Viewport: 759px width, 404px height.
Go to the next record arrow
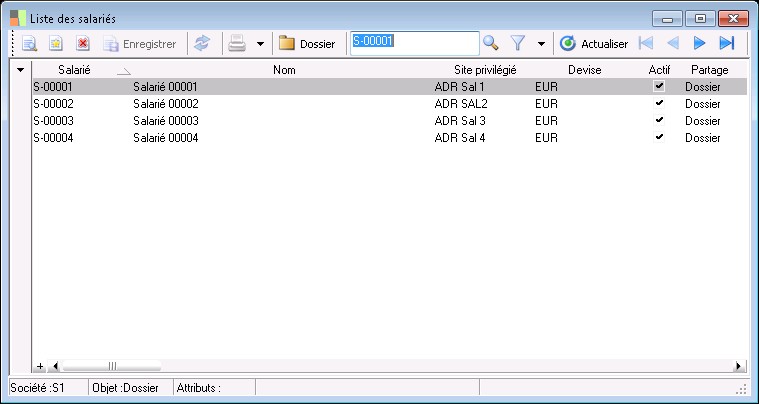(700, 43)
